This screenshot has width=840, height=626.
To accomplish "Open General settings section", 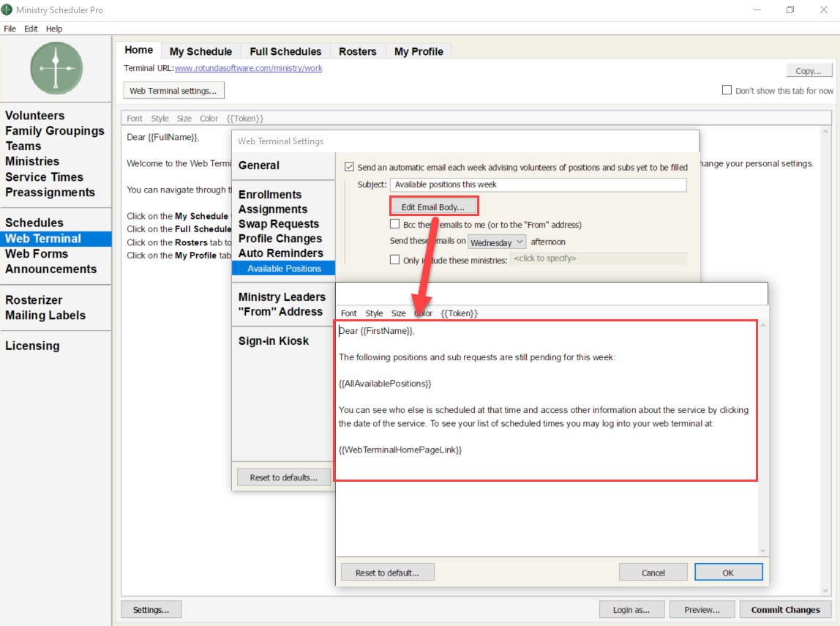I will [x=259, y=165].
